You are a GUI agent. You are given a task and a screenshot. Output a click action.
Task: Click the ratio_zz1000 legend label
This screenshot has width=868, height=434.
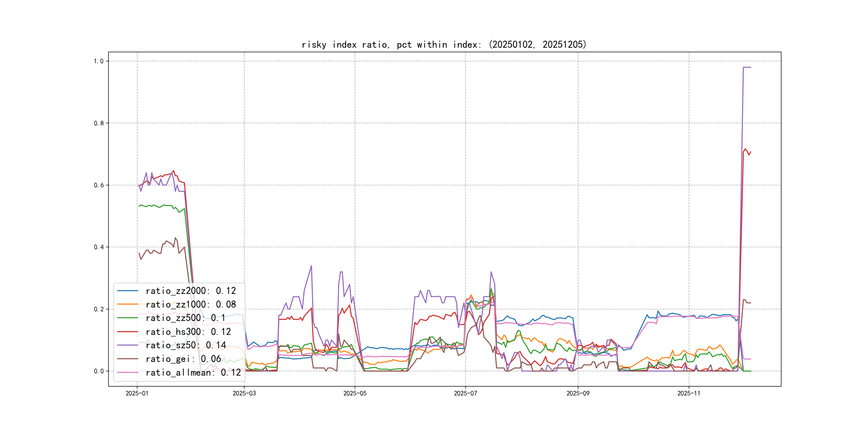(191, 305)
